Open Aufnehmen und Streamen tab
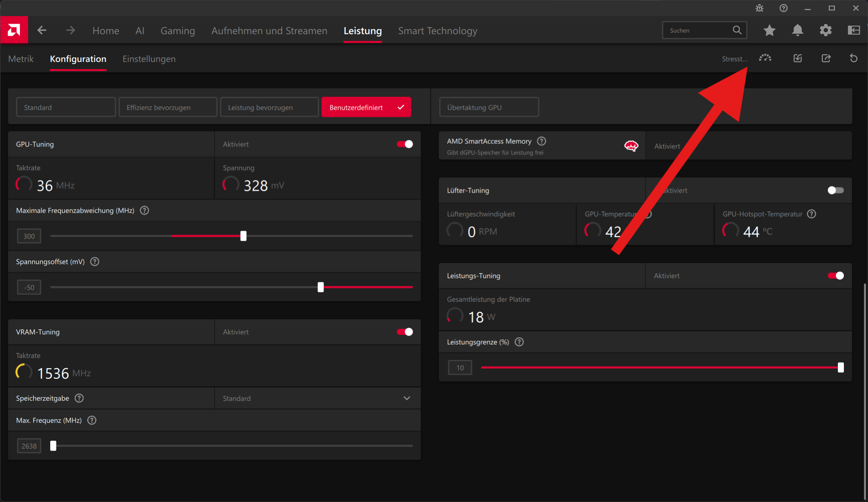 tap(269, 31)
